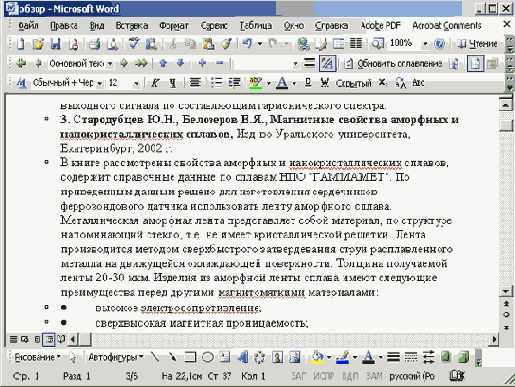
Task: Click the Move Up blue arrow
Action: click(x=163, y=63)
